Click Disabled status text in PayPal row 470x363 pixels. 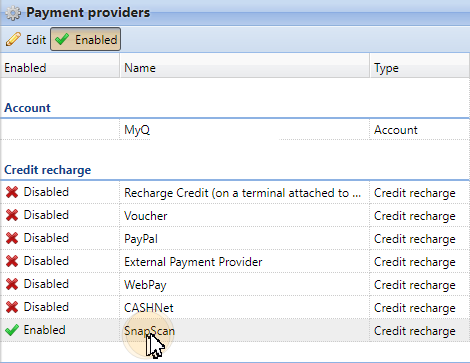pos(46,238)
